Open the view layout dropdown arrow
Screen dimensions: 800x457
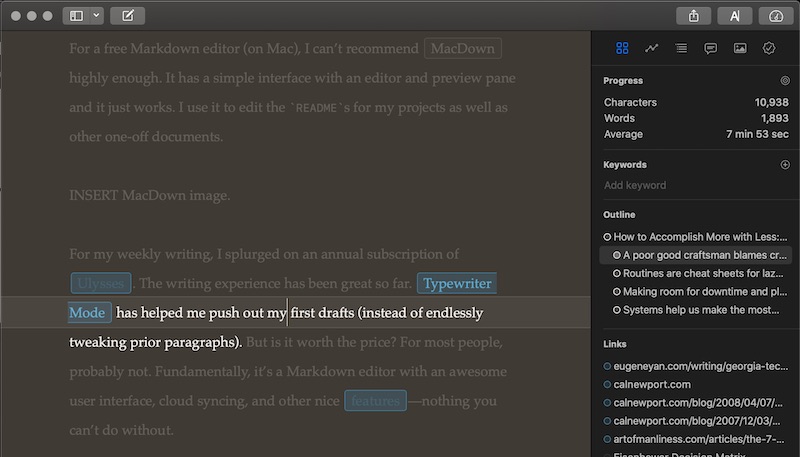point(96,16)
